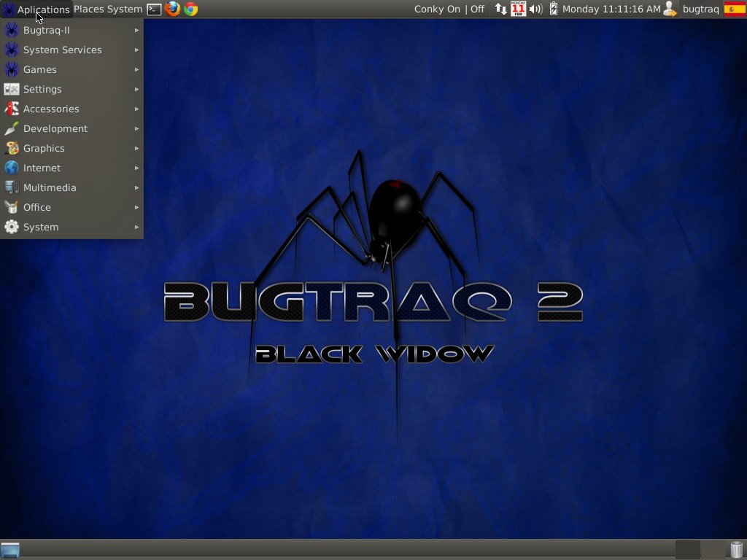Turn Conky On

[x=437, y=9]
